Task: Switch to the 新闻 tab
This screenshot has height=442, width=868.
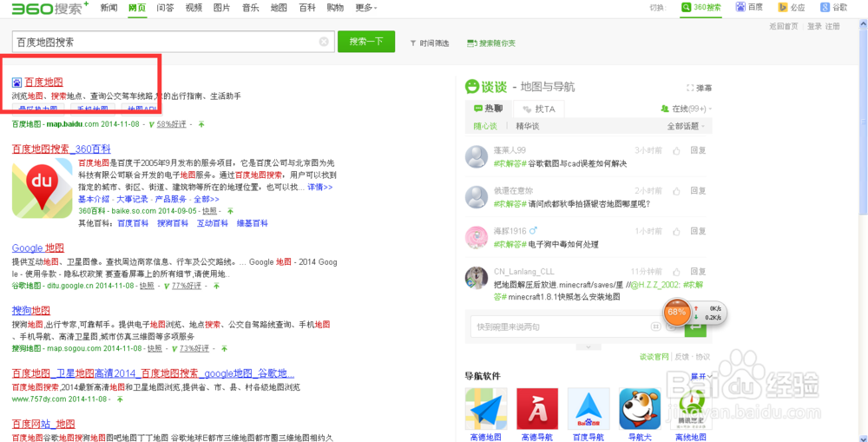Action: (x=108, y=8)
